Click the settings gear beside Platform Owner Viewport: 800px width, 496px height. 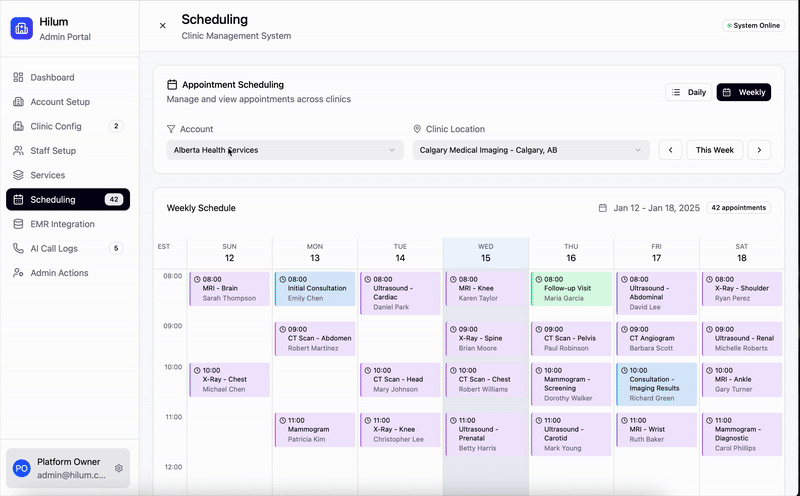pyautogui.click(x=119, y=468)
